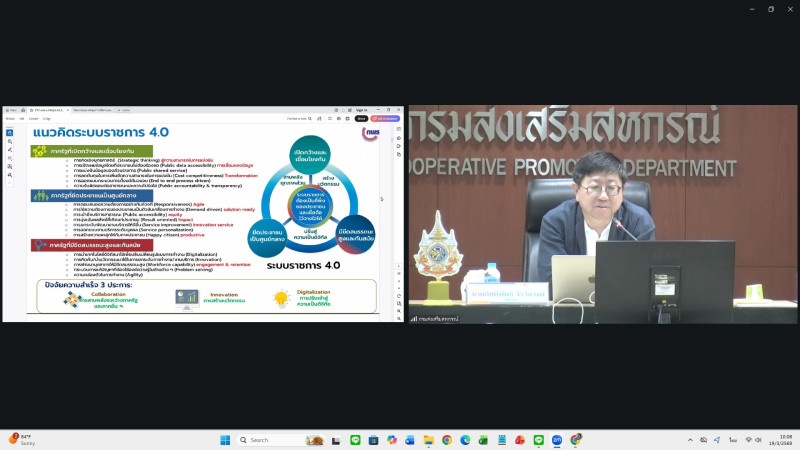Open the Windows Start menu
Image resolution: width=800 pixels, height=450 pixels.
[224, 440]
